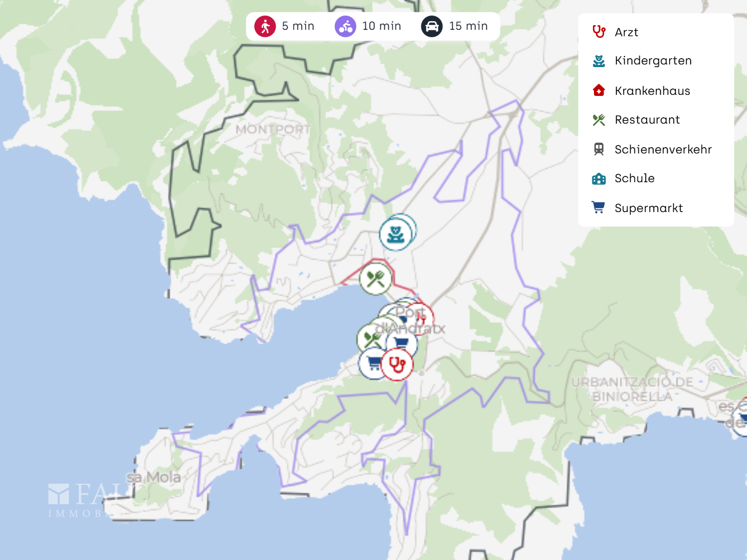The width and height of the screenshot is (747, 560).
Task: Click the Arzt stethoscope icon in legend
Action: tap(599, 32)
